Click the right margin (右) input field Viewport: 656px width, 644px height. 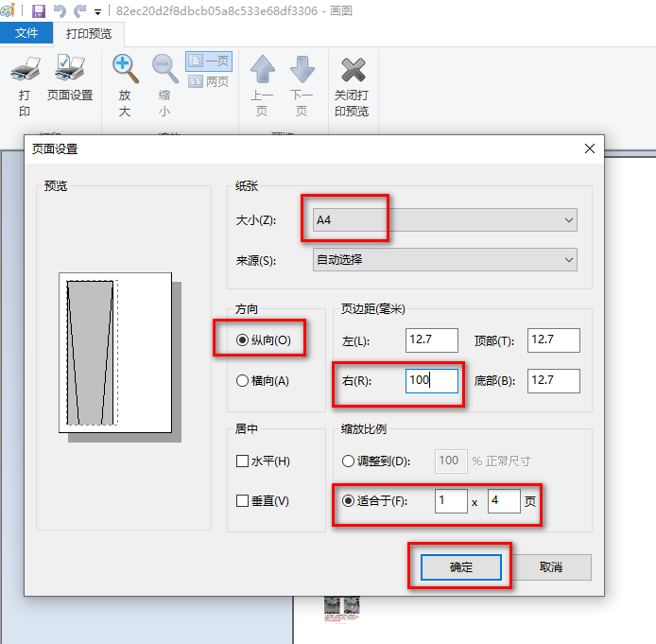[x=431, y=380]
